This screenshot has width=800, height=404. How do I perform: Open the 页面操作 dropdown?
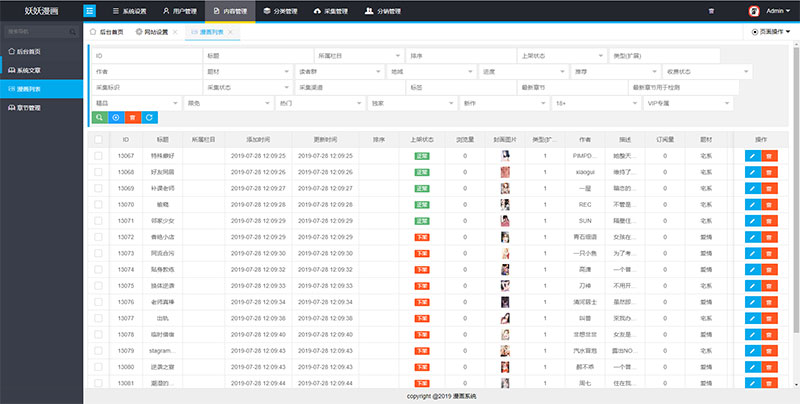coord(774,32)
